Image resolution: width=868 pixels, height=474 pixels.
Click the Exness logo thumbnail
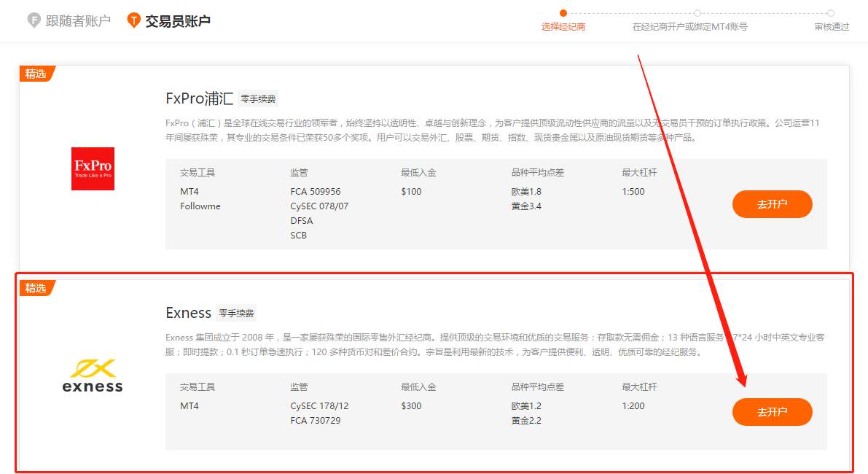click(93, 376)
